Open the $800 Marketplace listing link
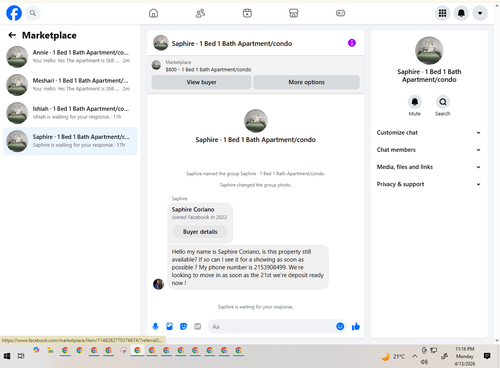The height and width of the screenshot is (368, 500). click(208, 69)
